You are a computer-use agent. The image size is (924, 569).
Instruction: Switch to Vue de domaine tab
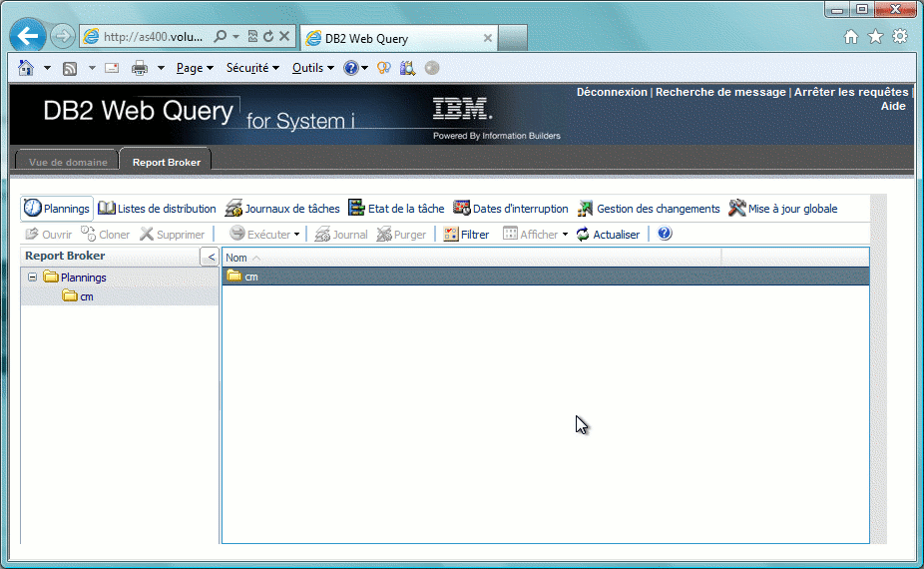68,162
